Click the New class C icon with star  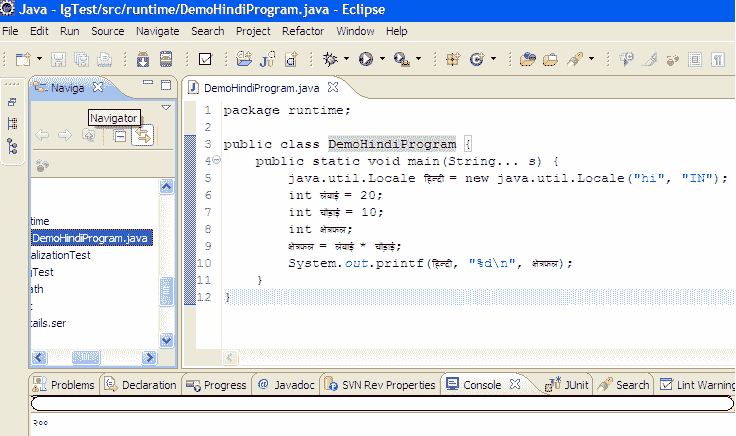pyautogui.click(x=477, y=60)
